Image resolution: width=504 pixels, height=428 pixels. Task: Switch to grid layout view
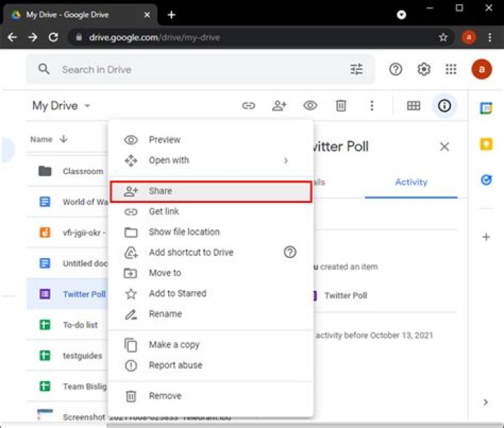pos(414,106)
